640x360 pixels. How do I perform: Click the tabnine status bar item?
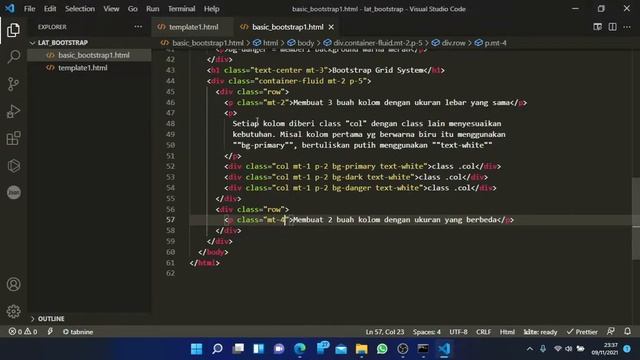(78, 332)
